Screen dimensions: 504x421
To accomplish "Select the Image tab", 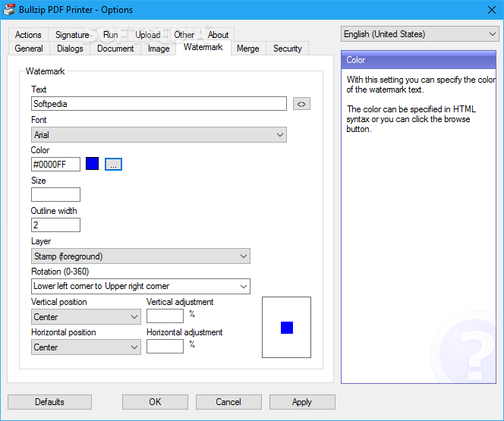I will [159, 49].
